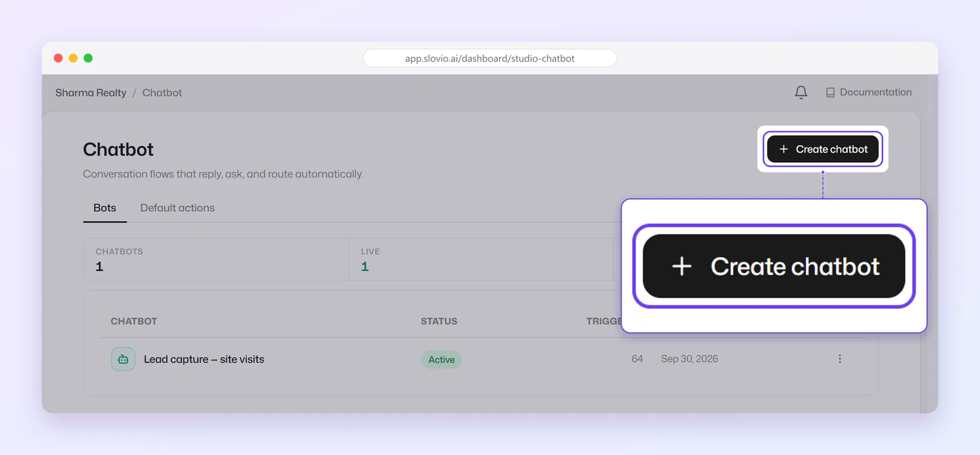Open the three-dot menu for Lead capture row
Image resolution: width=980 pixels, height=455 pixels.
click(840, 359)
